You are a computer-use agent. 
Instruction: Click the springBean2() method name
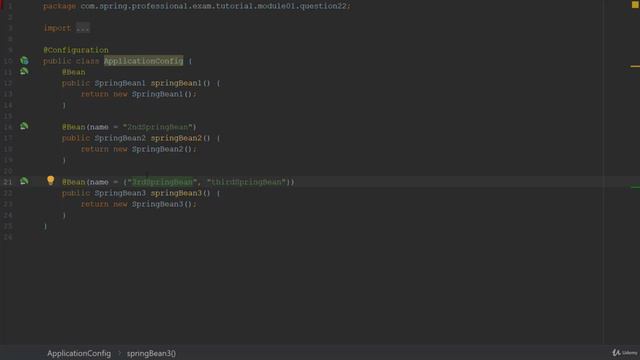[x=176, y=138]
